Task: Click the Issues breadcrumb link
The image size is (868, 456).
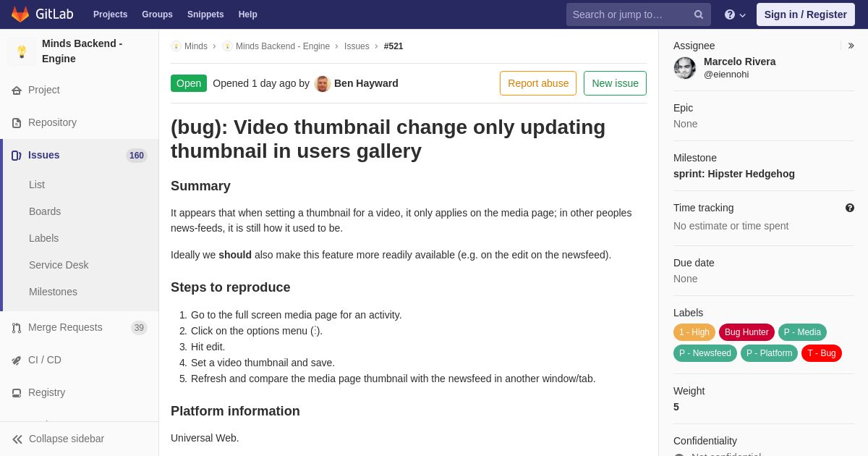Action: (357, 46)
